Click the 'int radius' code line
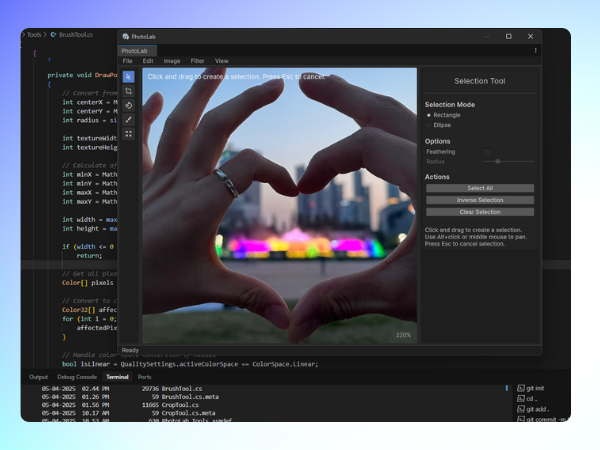This screenshot has height=450, width=600. [x=90, y=120]
